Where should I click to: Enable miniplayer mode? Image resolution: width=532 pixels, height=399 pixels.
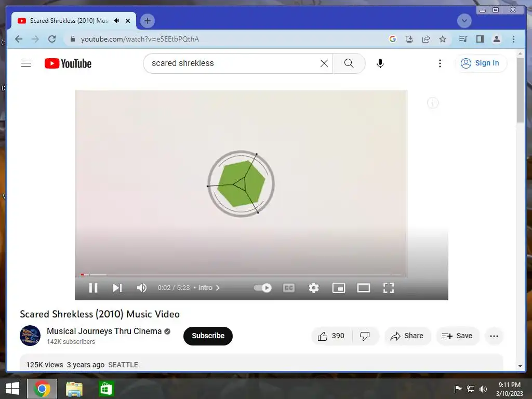pos(339,288)
